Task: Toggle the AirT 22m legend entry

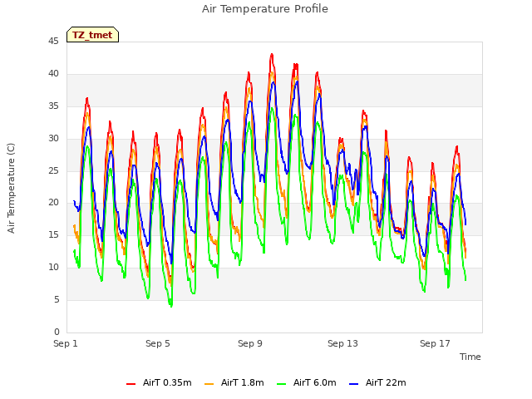Action: tap(377, 382)
